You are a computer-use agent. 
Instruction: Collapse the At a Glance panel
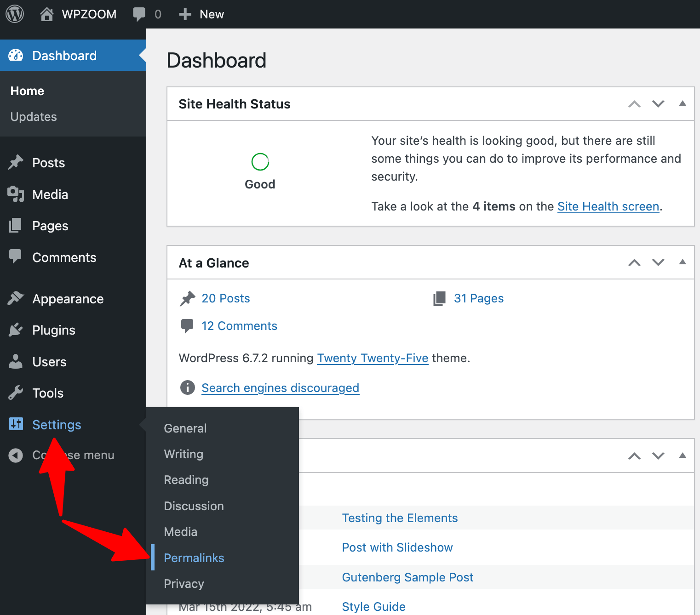point(683,262)
